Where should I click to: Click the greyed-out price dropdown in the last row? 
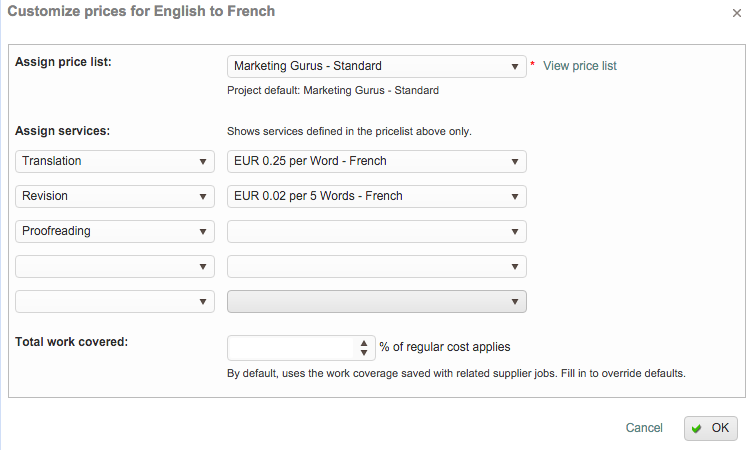(376, 301)
